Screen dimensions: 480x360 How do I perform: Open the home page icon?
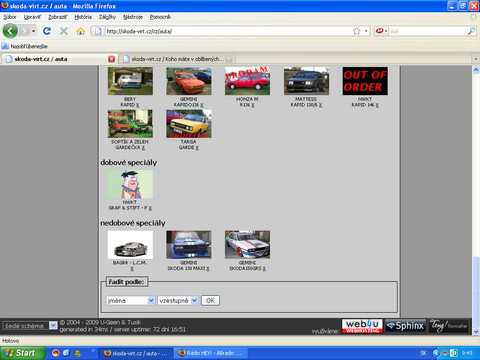[x=80, y=31]
